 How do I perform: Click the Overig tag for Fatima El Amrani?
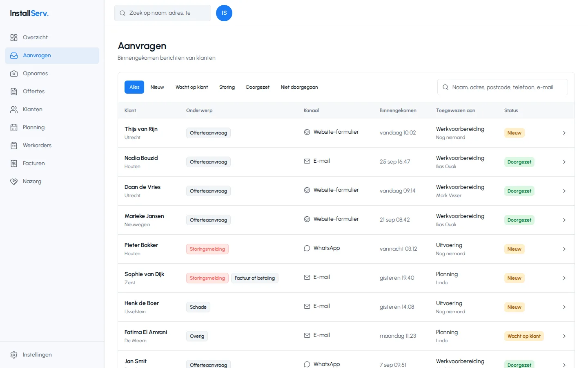pos(197,336)
